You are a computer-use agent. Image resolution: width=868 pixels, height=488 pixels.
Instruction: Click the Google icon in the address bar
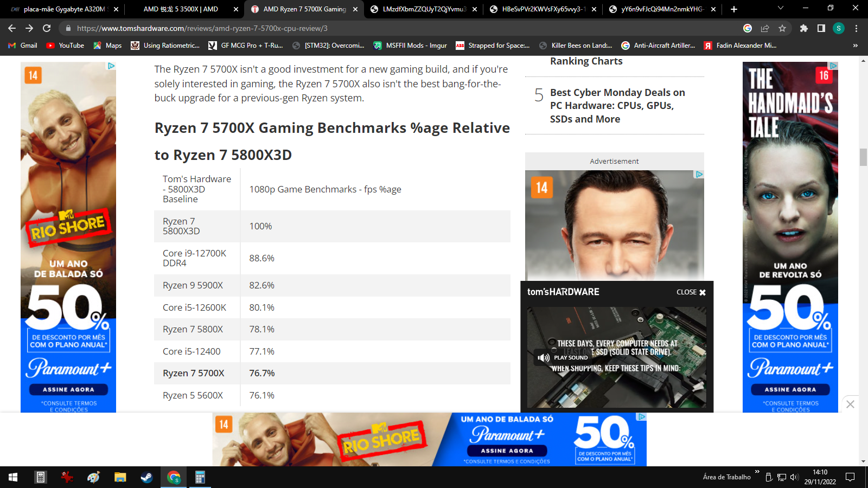tap(748, 28)
